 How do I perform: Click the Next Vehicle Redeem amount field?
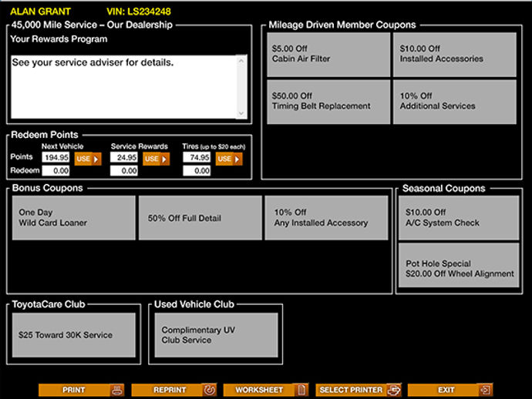[56, 170]
